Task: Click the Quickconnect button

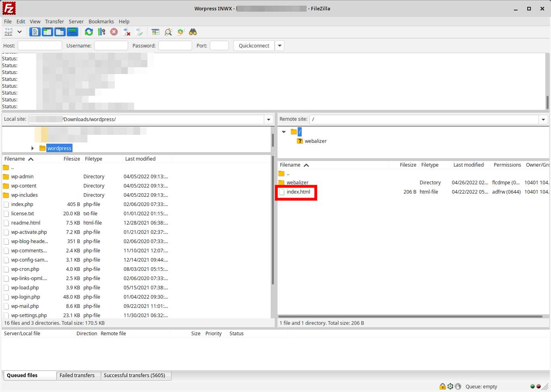Action: 254,45
